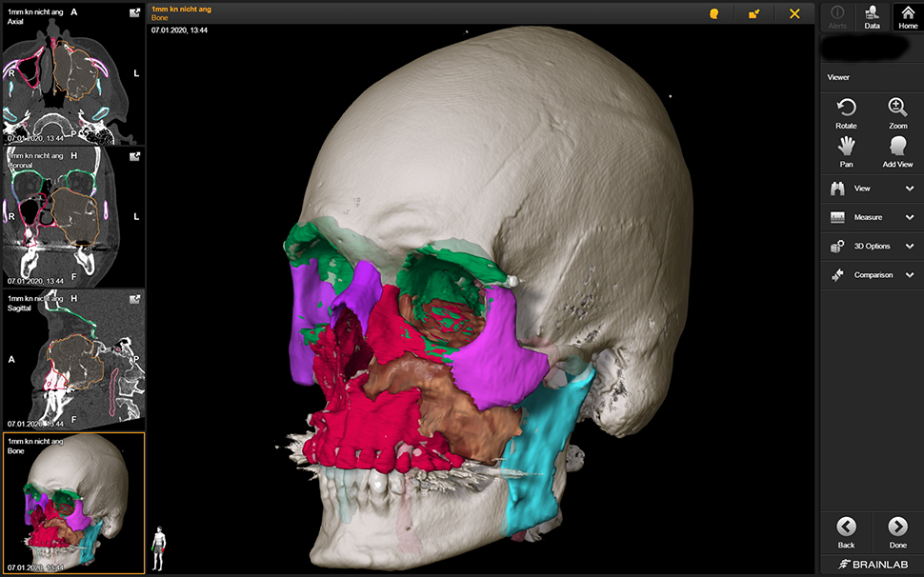Select the Rotate tool
Screen dimensions: 924x577
846,112
